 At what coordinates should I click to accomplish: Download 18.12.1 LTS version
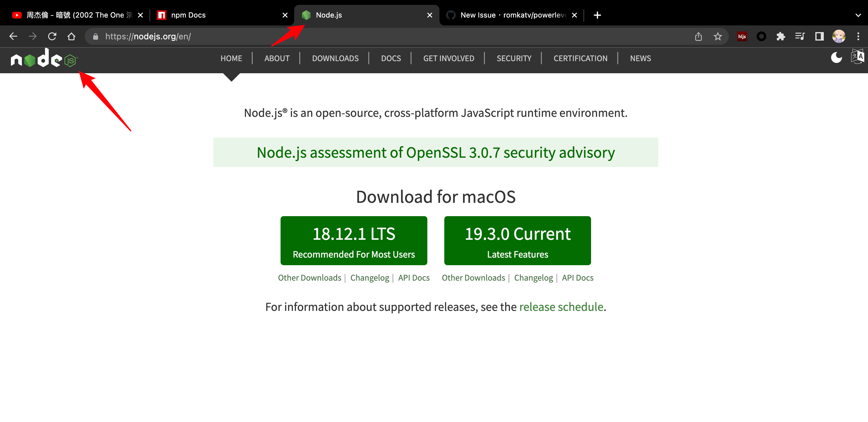click(x=354, y=241)
